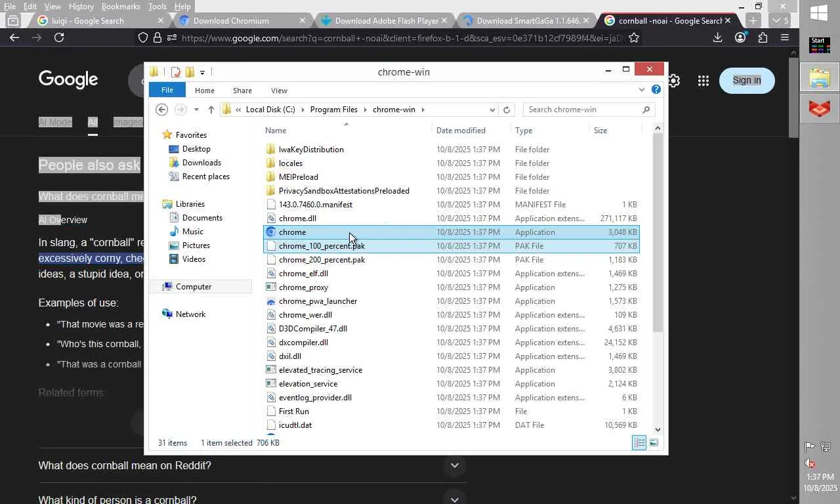Refresh the chrome-win folder listing
840x504 pixels.
coord(507,110)
